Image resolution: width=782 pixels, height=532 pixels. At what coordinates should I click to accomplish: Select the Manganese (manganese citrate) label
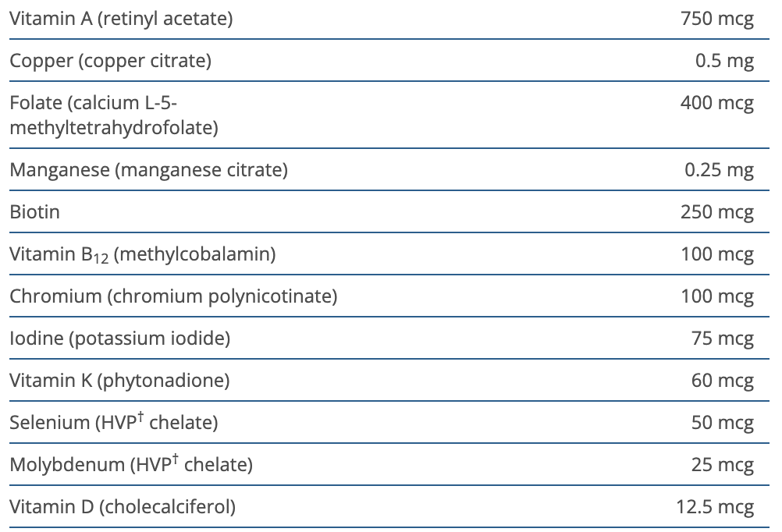click(148, 169)
